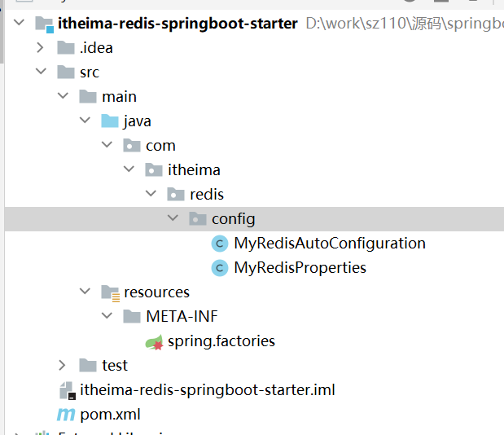
Task: Click the blue java source folder icon
Action: tap(110, 121)
